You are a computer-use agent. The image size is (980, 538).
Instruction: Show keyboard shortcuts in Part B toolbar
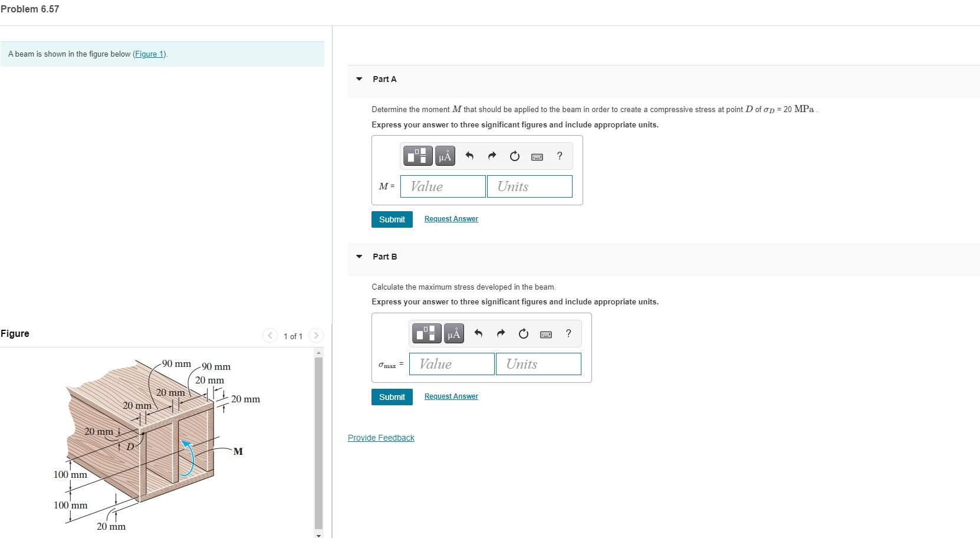tap(545, 334)
